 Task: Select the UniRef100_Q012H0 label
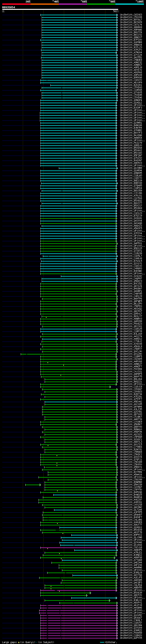(131, 354)
